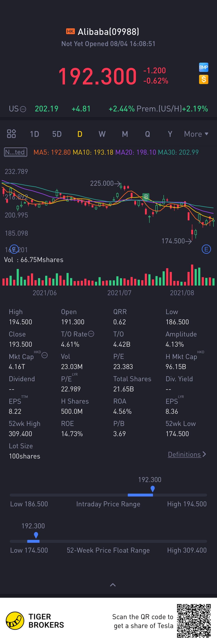Tap the Tesla share QR code
This screenshot has height=644, width=217.
(194, 620)
